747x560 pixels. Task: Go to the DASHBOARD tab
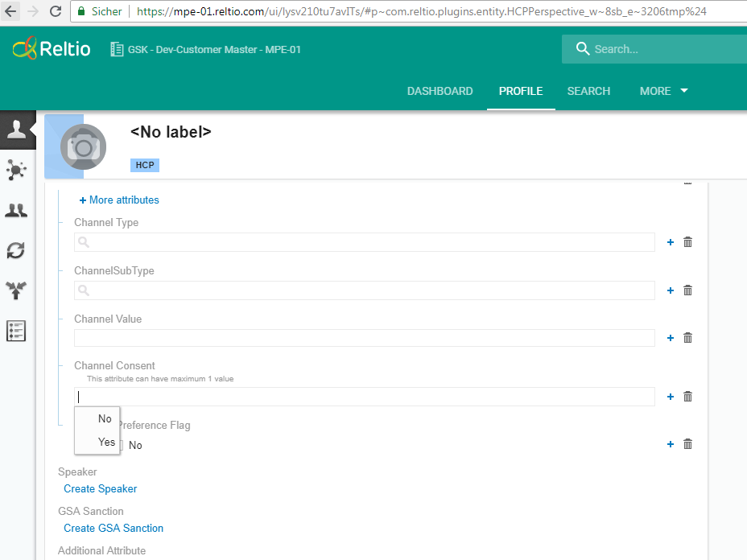click(440, 91)
